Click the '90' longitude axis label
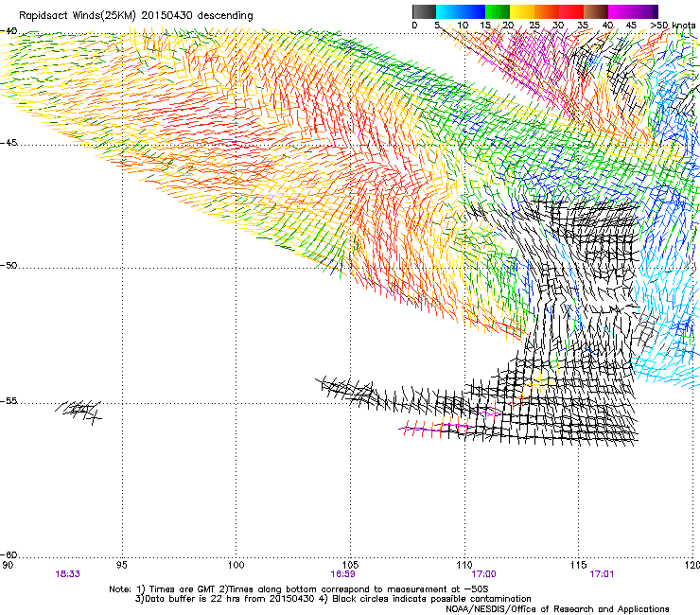 tap(8, 566)
